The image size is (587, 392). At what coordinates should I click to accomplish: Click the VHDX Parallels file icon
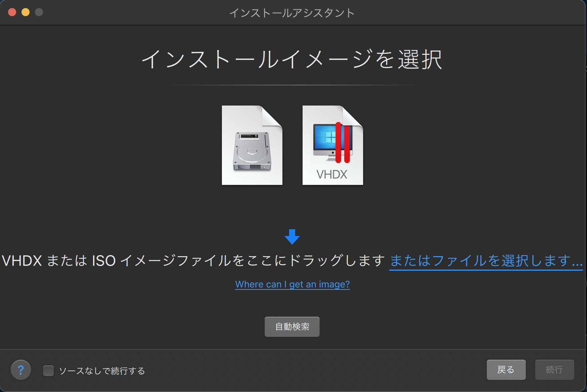(x=333, y=145)
